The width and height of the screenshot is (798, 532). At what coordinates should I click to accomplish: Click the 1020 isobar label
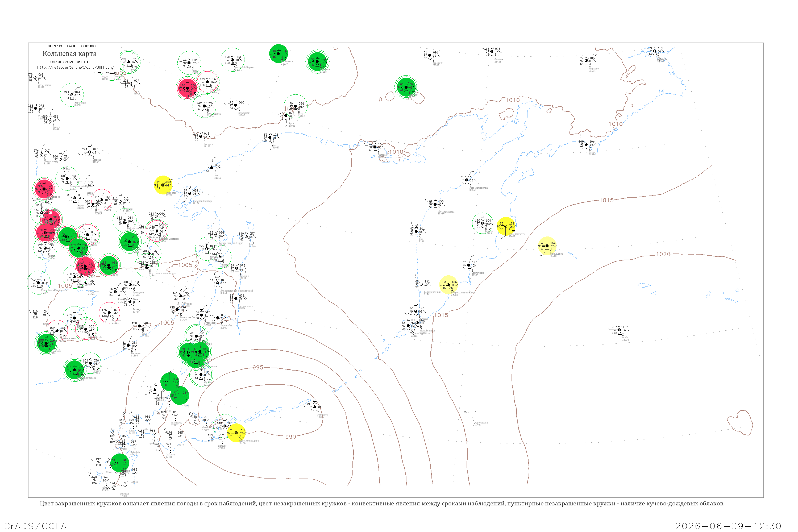[663, 254]
